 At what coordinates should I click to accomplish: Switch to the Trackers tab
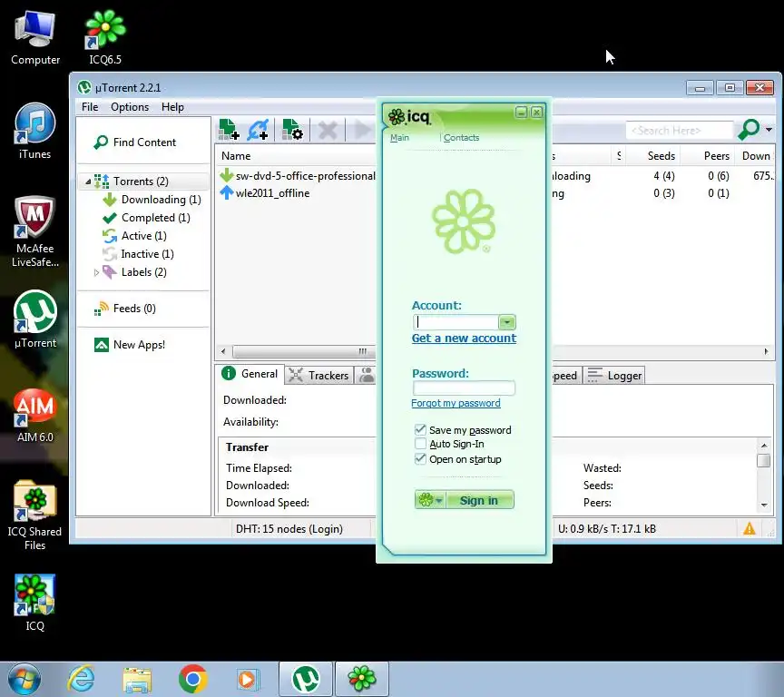(x=319, y=375)
